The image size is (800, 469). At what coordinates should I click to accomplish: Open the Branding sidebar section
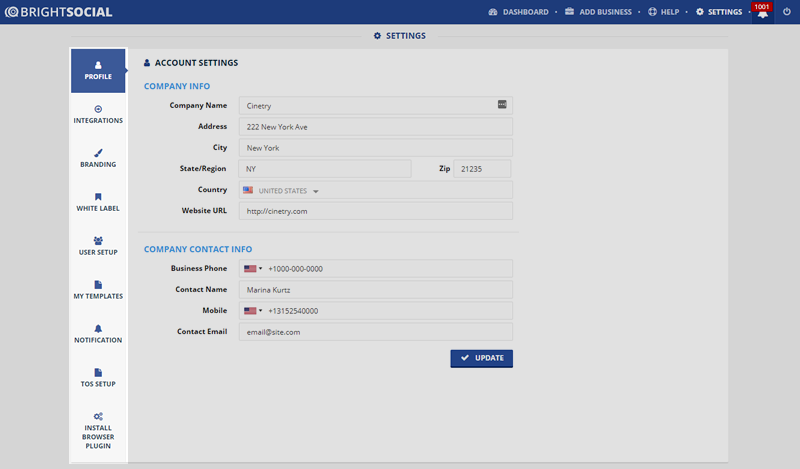coord(98,159)
